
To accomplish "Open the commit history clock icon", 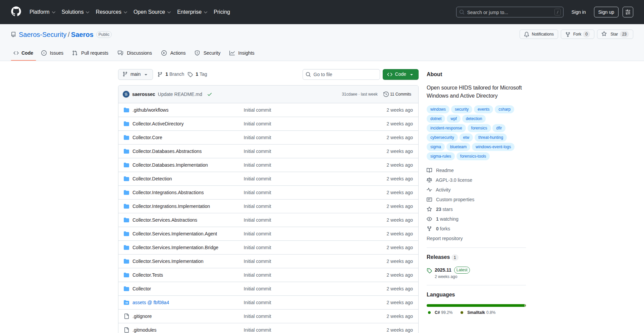I will coord(386,94).
